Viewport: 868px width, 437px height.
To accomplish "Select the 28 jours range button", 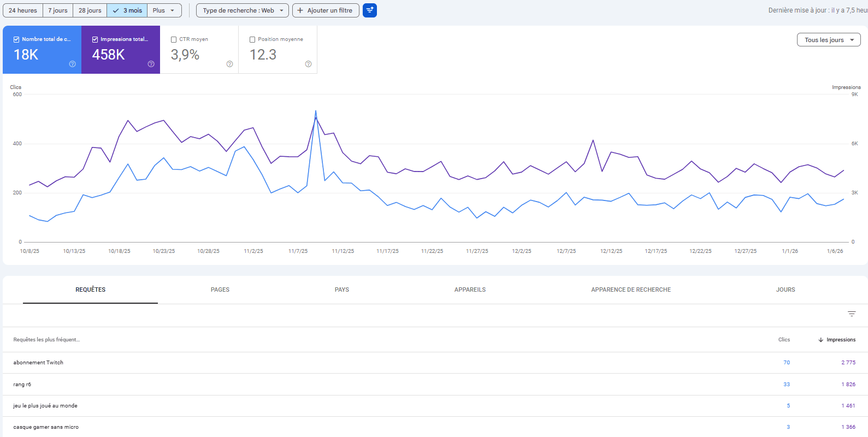I will [x=90, y=10].
